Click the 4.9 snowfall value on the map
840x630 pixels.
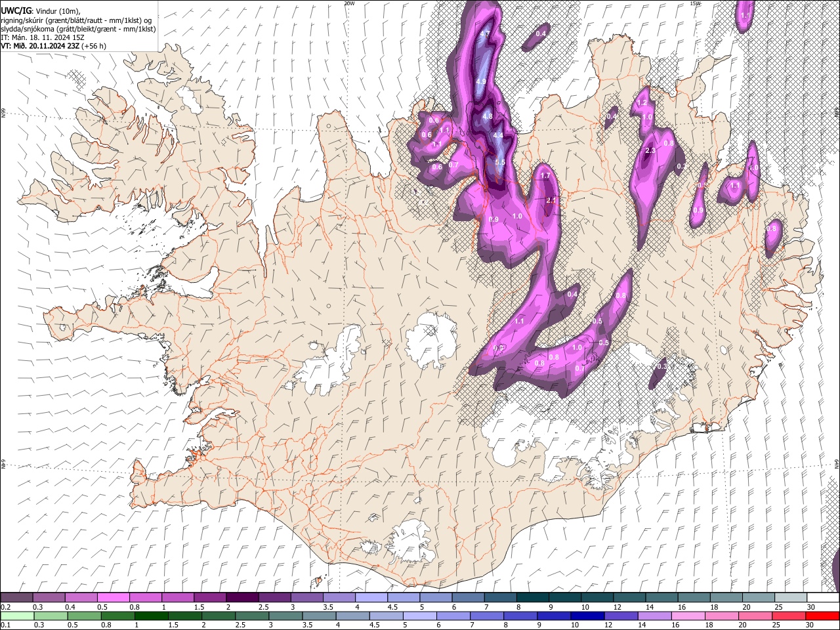pyautogui.click(x=480, y=82)
